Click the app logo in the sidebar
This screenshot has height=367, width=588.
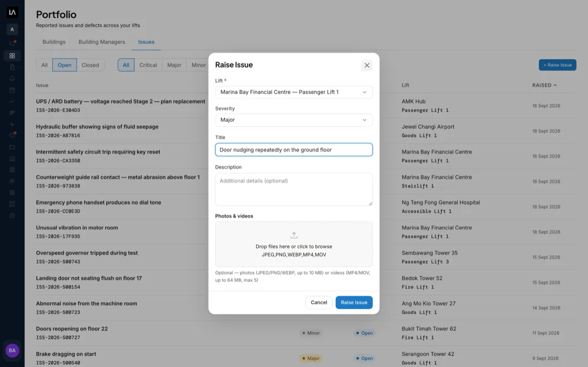click(x=12, y=12)
